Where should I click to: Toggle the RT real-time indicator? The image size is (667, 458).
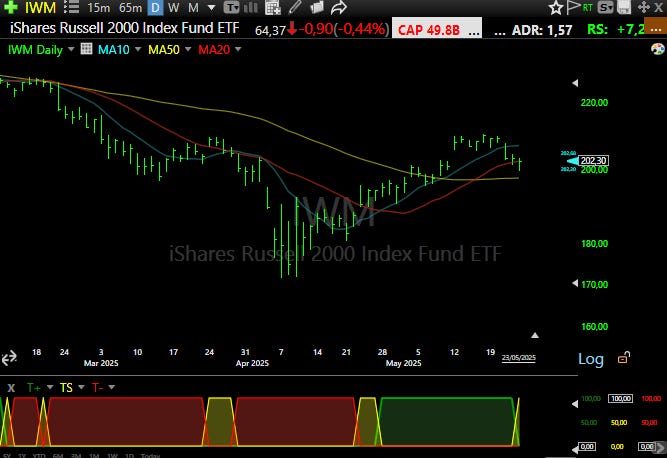point(587,7)
